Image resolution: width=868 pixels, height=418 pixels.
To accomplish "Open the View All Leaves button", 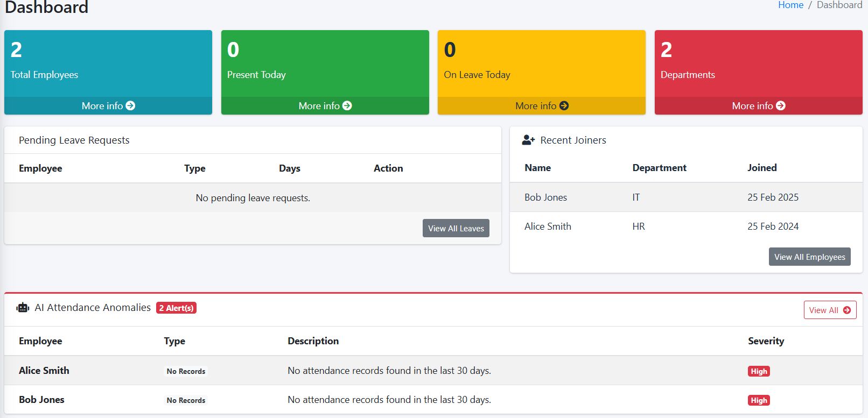I will coord(456,228).
